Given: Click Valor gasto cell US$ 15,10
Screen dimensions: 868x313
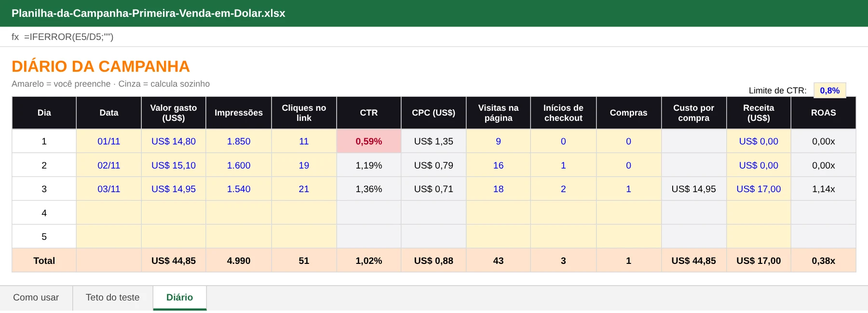Looking at the screenshot, I should pos(174,165).
